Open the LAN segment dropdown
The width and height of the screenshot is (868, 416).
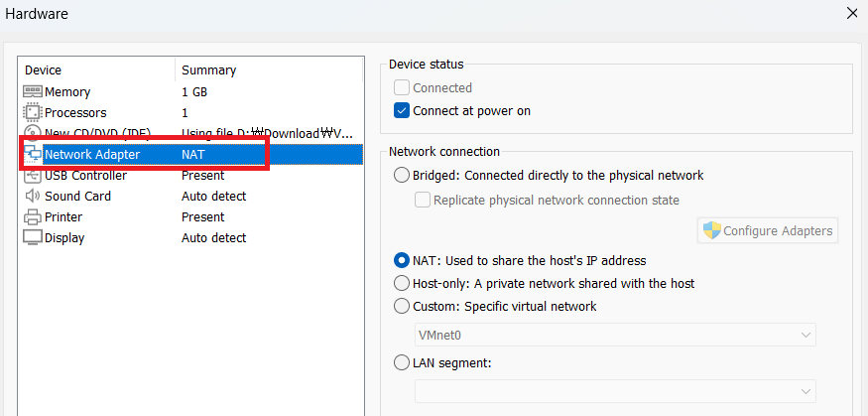[615, 391]
